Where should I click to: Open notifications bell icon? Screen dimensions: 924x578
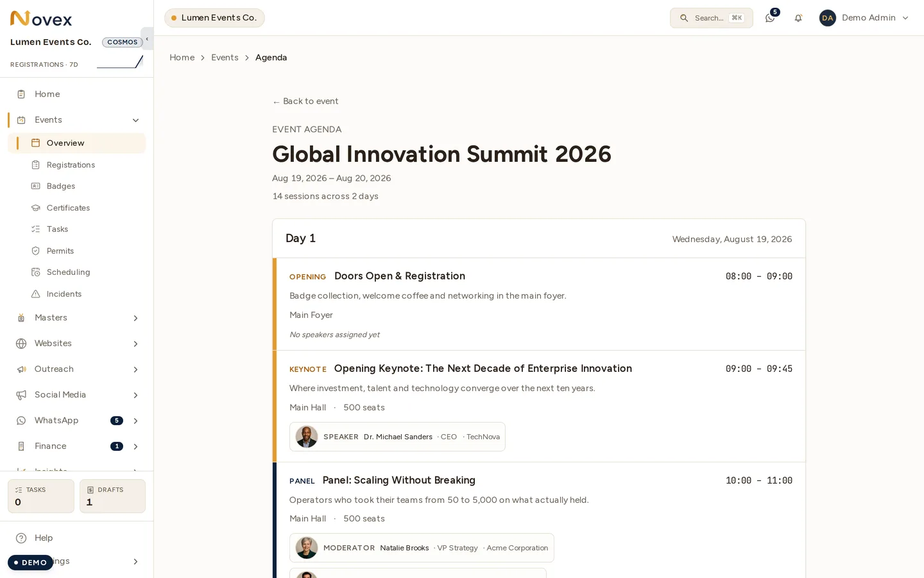click(798, 18)
